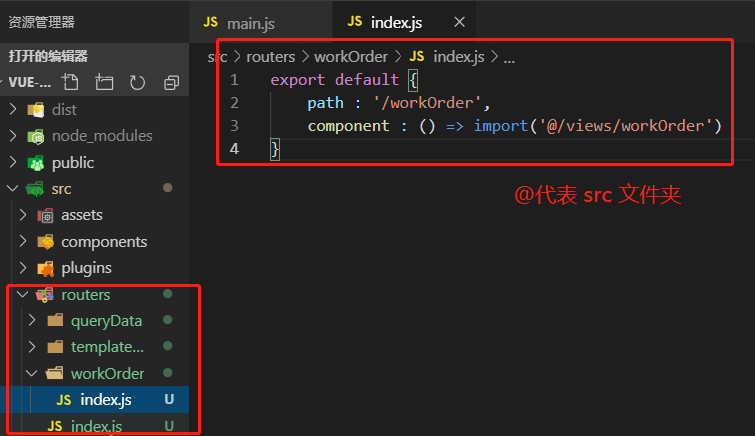The height and width of the screenshot is (436, 755).
Task: Click the queryData folder icon
Action: (55, 320)
